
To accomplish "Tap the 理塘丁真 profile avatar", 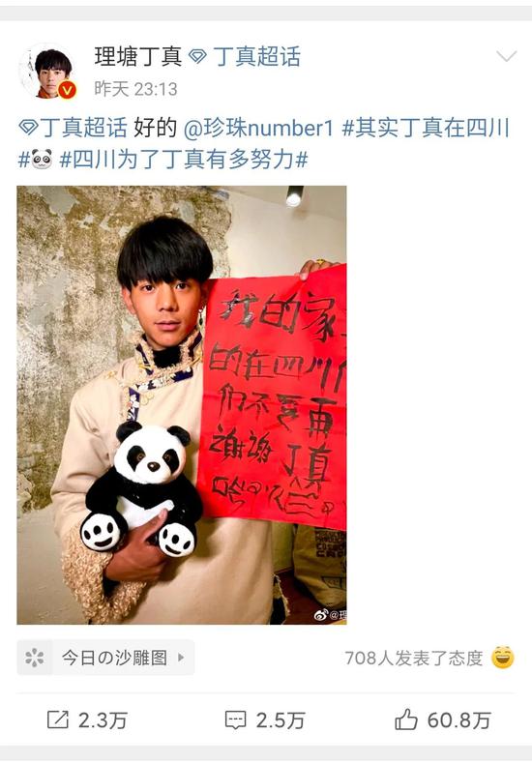I will tap(47, 71).
